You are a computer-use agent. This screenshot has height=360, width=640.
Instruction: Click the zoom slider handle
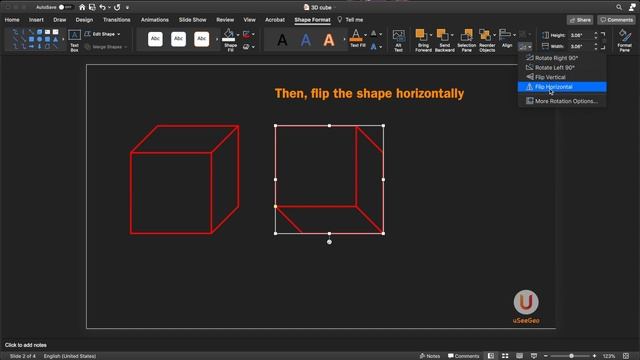click(x=571, y=356)
